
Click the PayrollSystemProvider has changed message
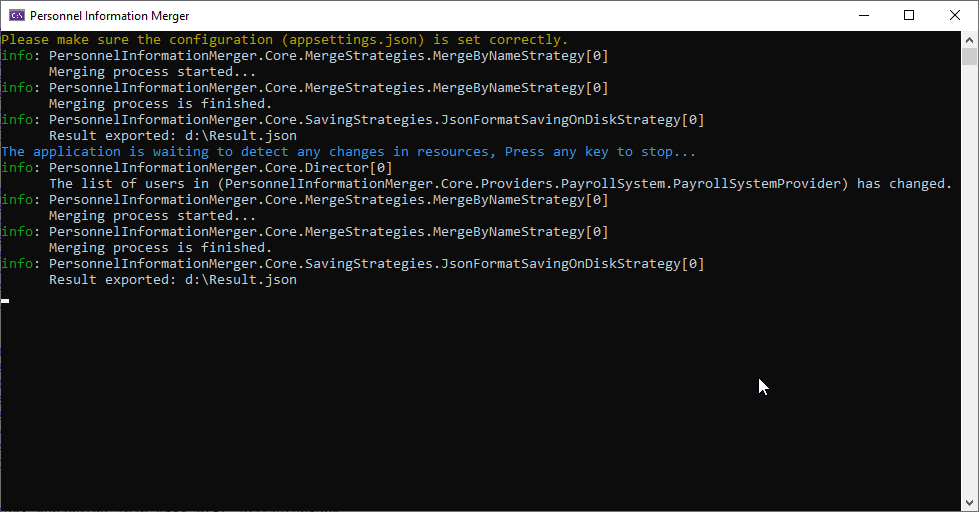pos(501,184)
